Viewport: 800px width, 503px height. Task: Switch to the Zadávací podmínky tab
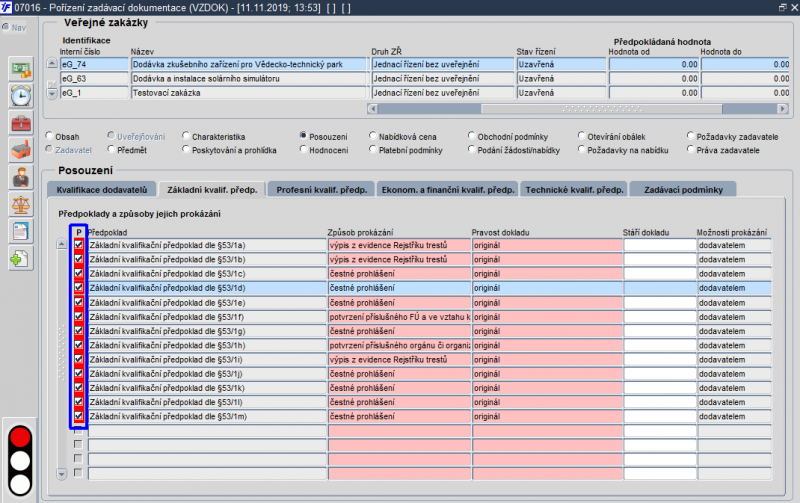pyautogui.click(x=684, y=190)
